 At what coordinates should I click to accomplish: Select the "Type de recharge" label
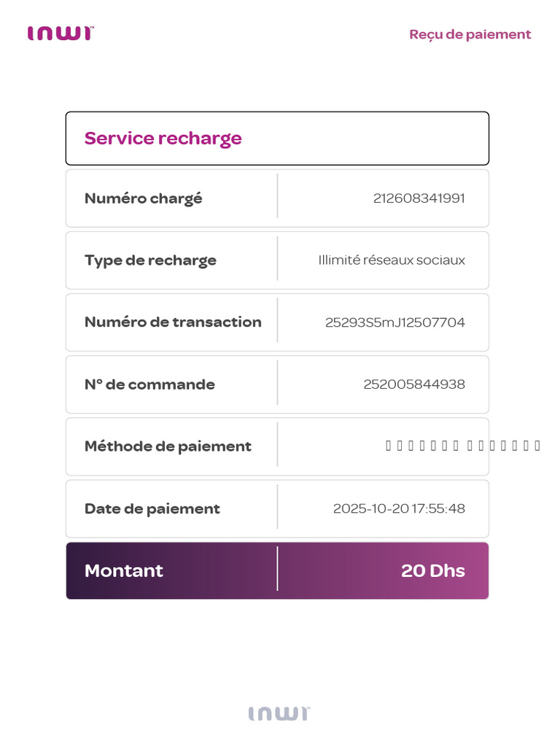(x=150, y=260)
